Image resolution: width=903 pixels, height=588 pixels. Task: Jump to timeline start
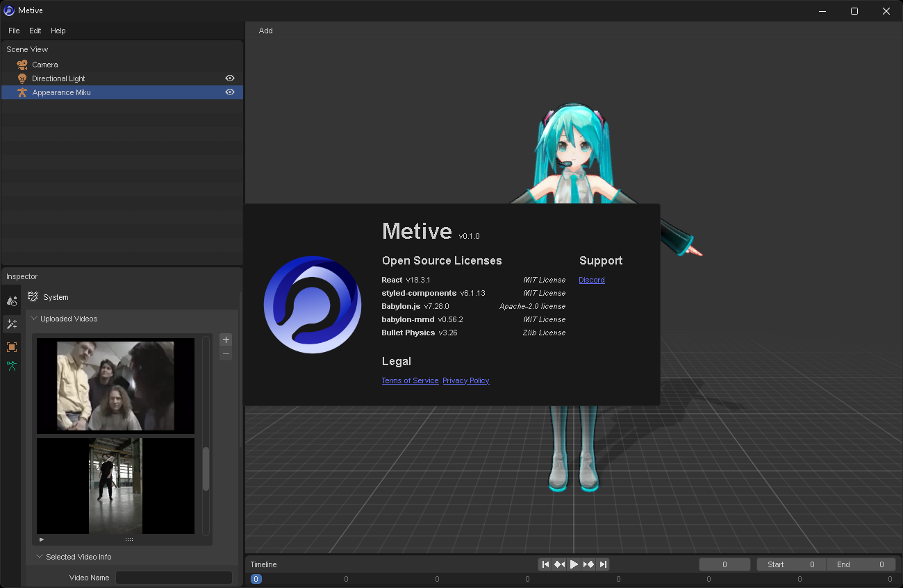(x=545, y=564)
